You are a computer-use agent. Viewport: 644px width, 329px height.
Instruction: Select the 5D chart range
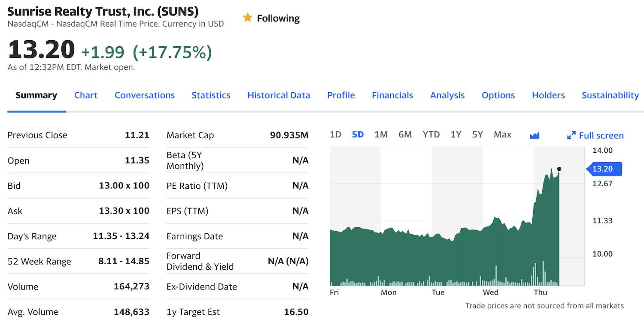tap(358, 135)
